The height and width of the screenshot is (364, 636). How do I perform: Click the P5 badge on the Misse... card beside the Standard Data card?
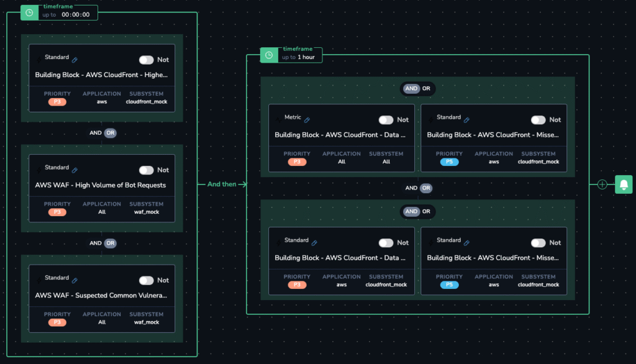[x=450, y=285]
